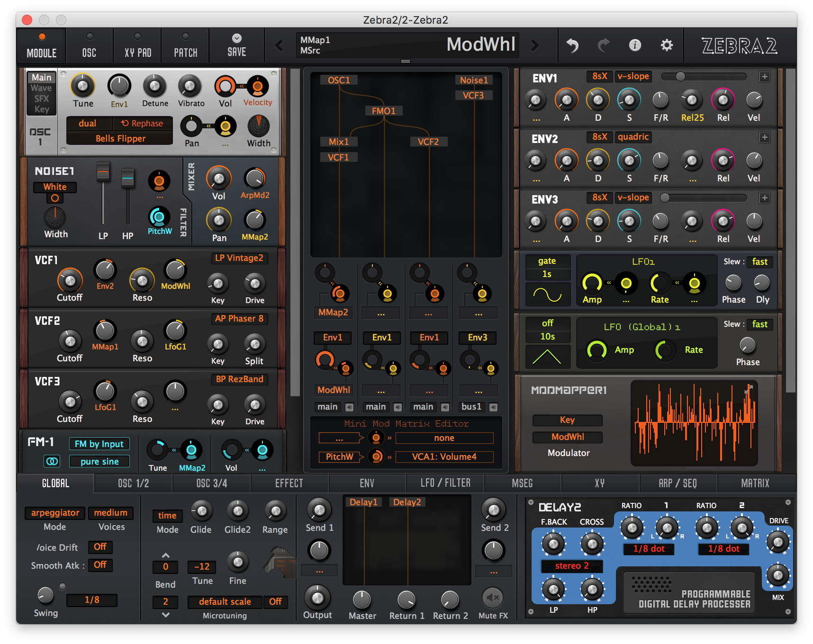
Task: Click the small LED next to Swing knob
Action: (x=63, y=587)
